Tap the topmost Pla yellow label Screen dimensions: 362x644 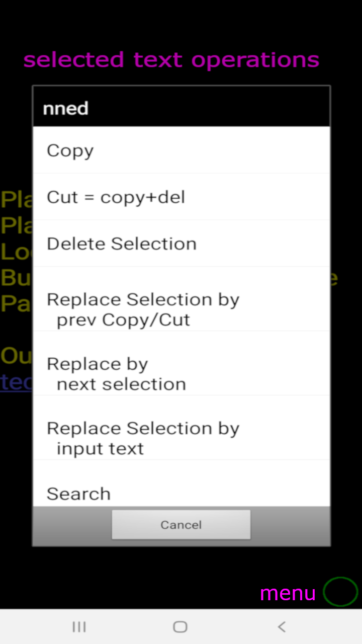[15, 199]
